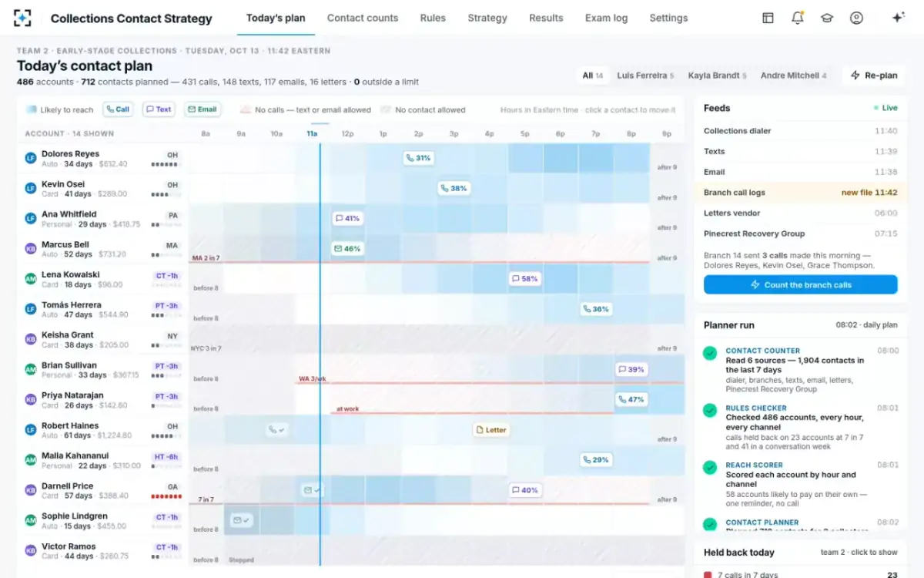Open the user profile icon
Screen dimensions: 924x578
[856, 18]
